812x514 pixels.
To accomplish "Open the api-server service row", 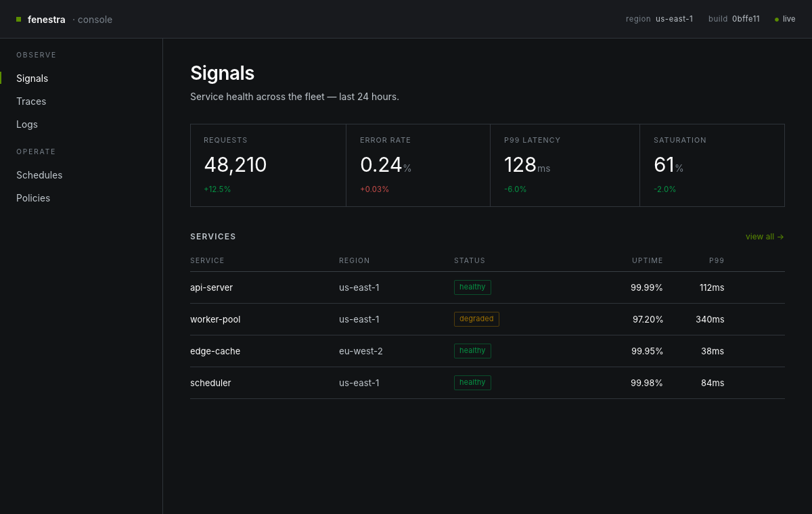I will point(487,287).
